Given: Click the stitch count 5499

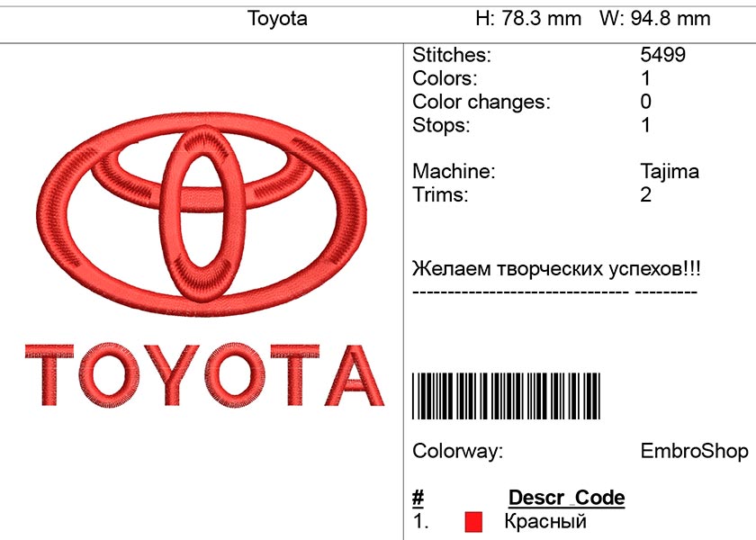Looking at the screenshot, I should pyautogui.click(x=662, y=55).
